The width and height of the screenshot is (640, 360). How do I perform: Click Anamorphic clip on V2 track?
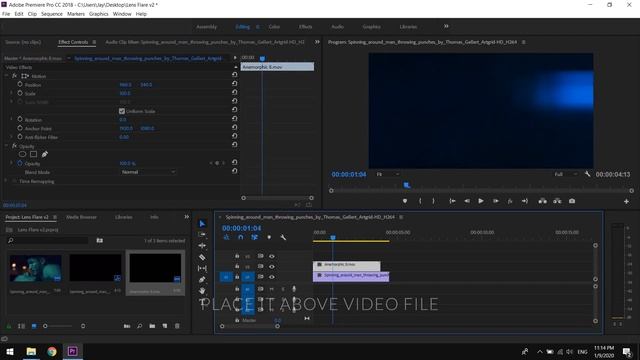(347, 265)
